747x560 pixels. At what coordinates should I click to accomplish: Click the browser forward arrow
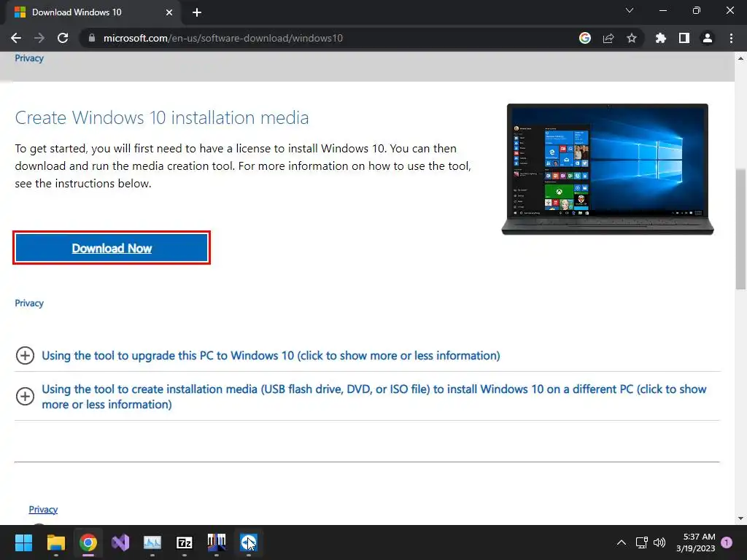coord(39,38)
